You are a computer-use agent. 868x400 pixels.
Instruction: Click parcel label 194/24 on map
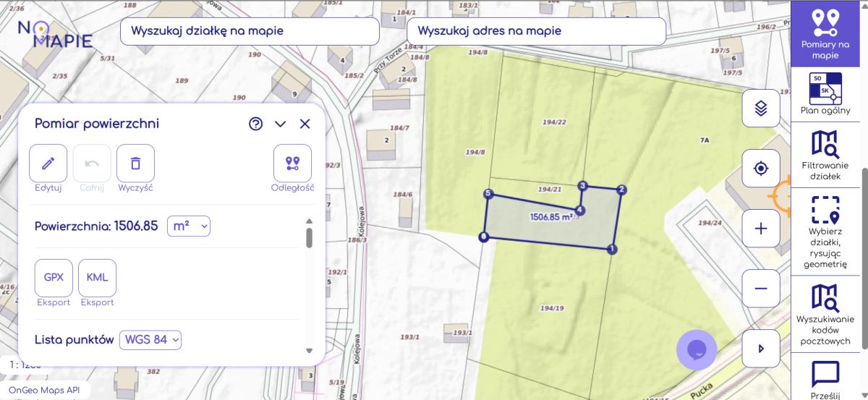point(711,223)
